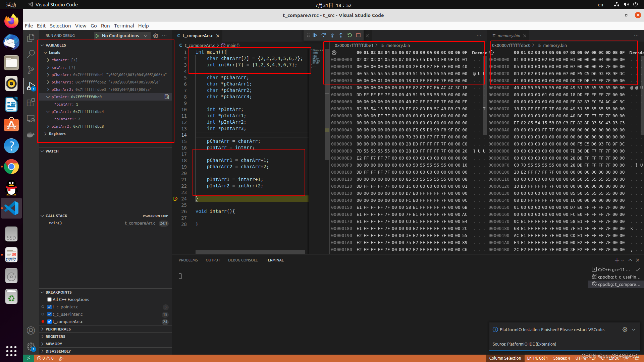Select the DEBUG CONSOLE tab

(243, 260)
